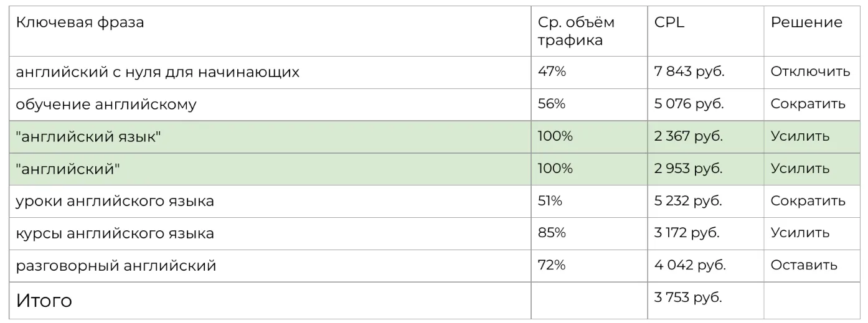Click "Усилить" in the 2 953 руб. row
Viewport: 868px width, 323px height.
pos(800,169)
